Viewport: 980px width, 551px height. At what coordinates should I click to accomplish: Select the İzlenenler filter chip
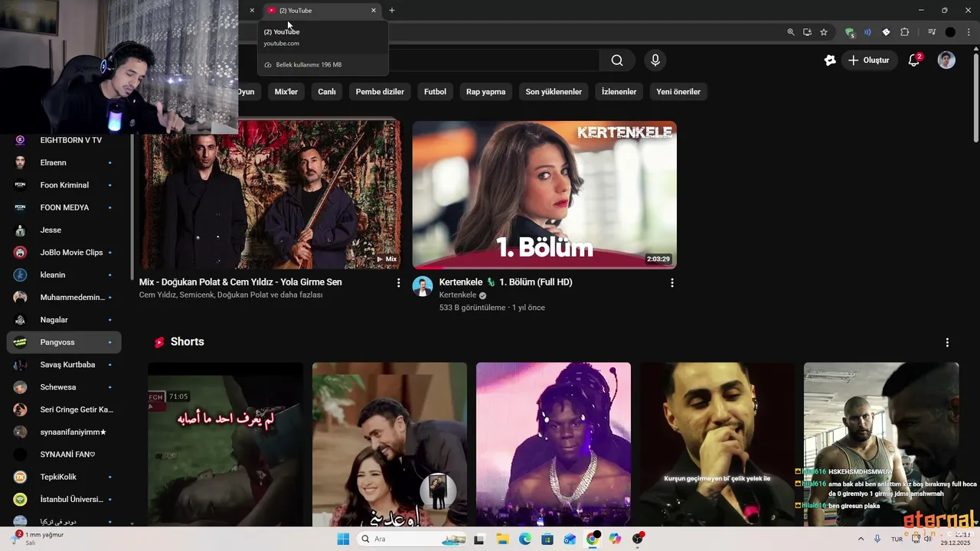(619, 92)
